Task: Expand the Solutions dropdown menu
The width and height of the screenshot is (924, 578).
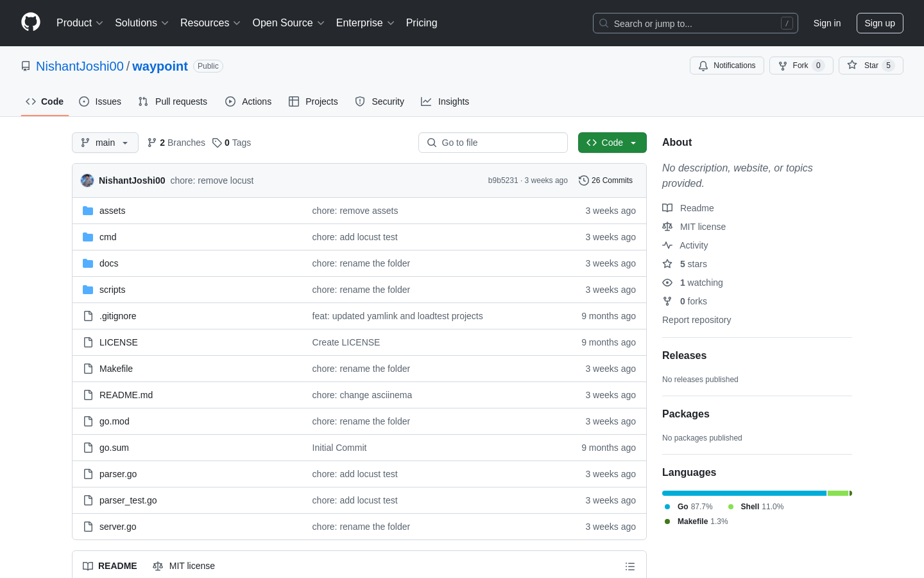Action: [x=142, y=23]
